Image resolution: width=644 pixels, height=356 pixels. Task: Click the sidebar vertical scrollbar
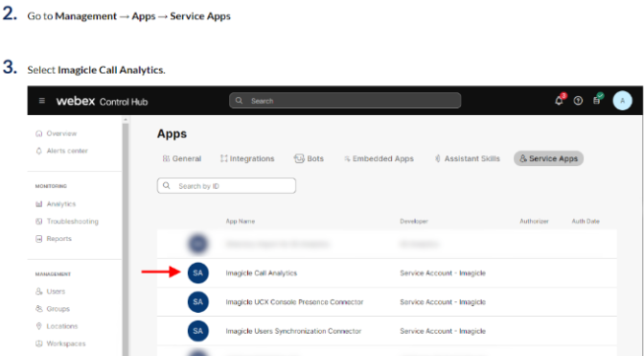click(x=126, y=236)
